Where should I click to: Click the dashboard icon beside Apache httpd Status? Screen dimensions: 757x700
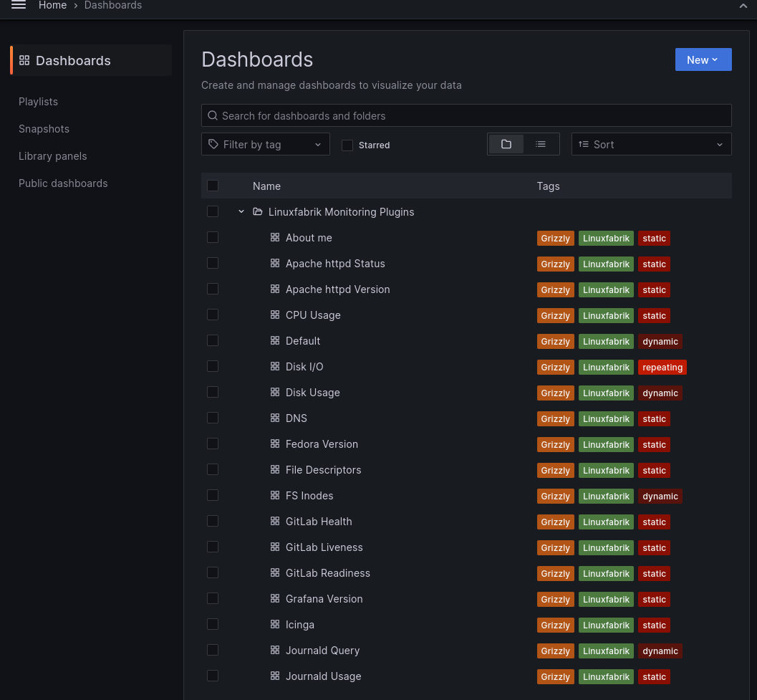[275, 263]
